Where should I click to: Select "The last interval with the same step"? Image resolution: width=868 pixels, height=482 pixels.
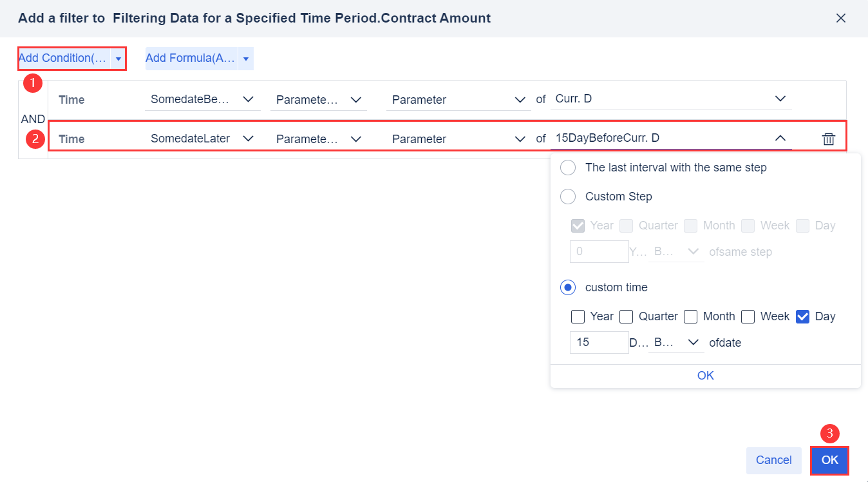[x=567, y=167]
